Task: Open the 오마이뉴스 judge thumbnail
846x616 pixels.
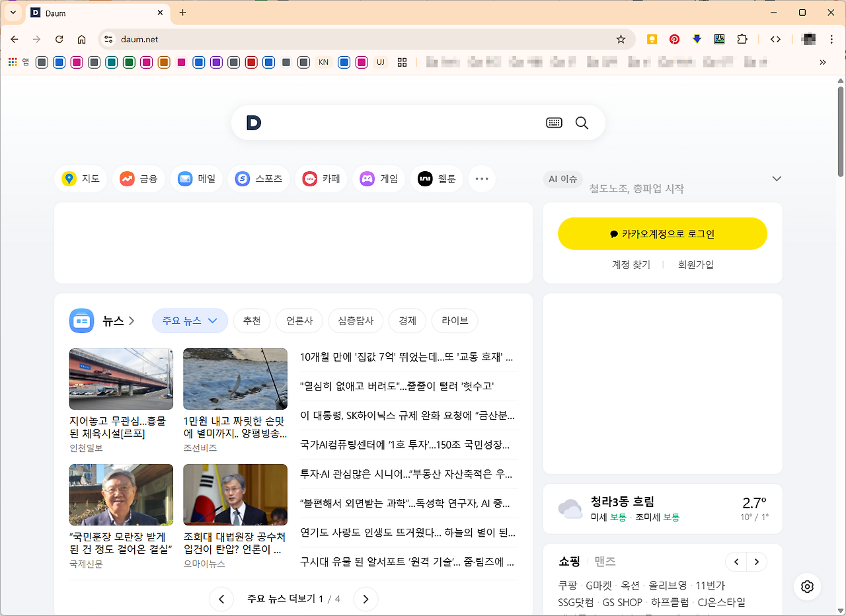Action: [235, 495]
